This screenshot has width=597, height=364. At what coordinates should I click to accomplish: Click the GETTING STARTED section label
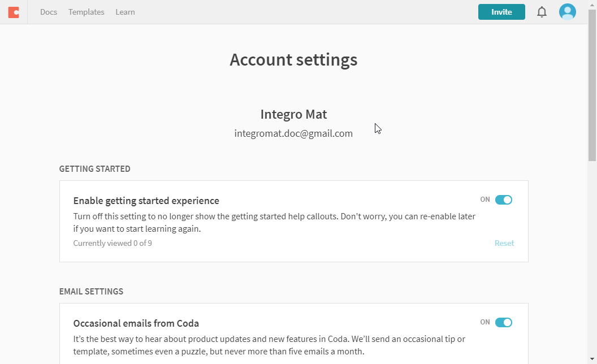click(x=95, y=168)
